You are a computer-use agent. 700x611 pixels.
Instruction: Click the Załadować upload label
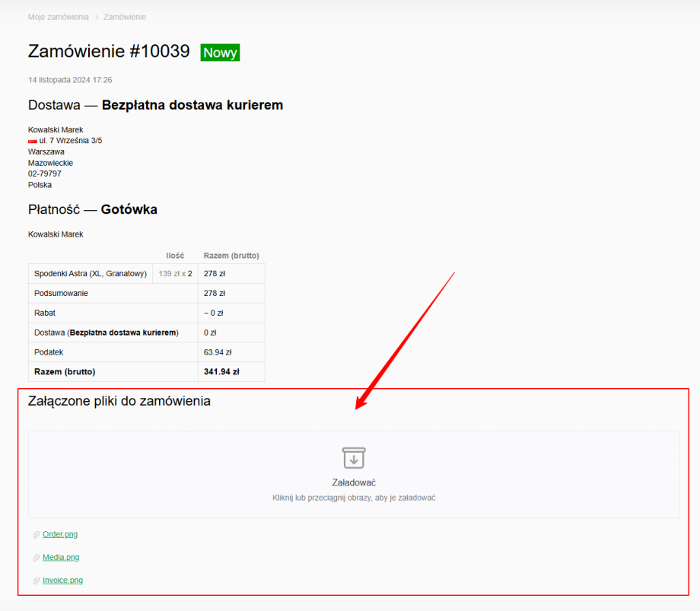354,482
